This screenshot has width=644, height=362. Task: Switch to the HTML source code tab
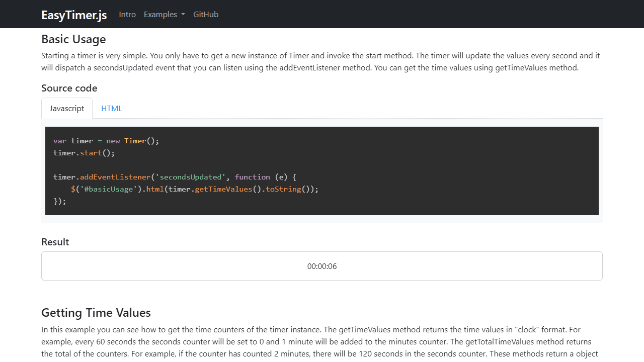pos(112,108)
